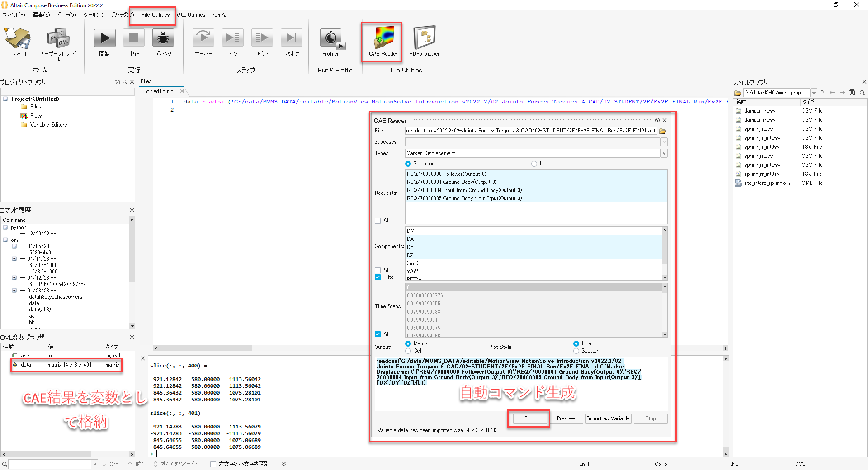
Task: Click the search icon in project browser
Action: click(x=125, y=82)
